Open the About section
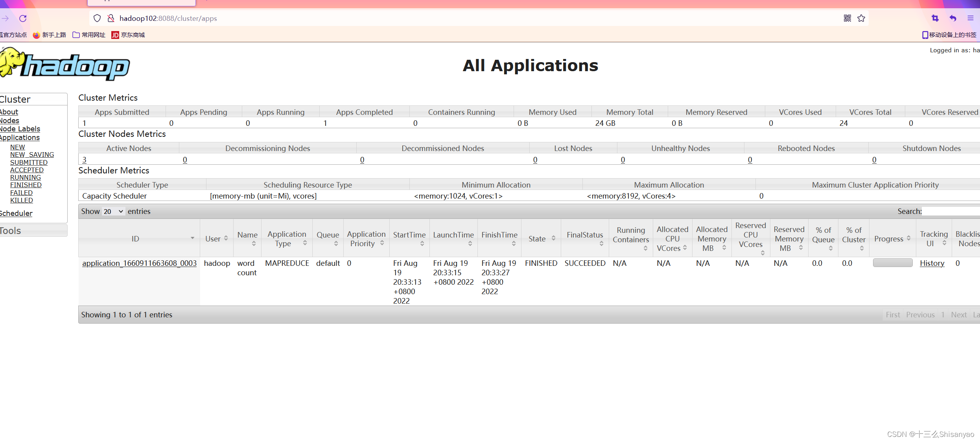The image size is (980, 442). point(9,111)
